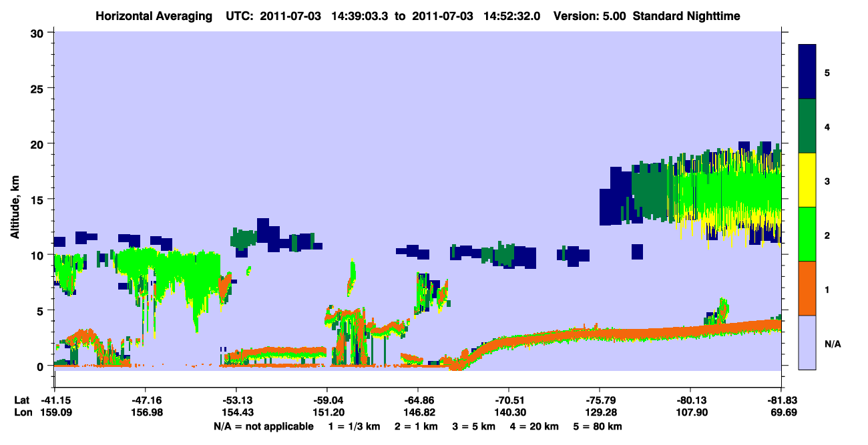Click the orange color bar segment labeled 1
The height and width of the screenshot is (445, 868).
(807, 288)
